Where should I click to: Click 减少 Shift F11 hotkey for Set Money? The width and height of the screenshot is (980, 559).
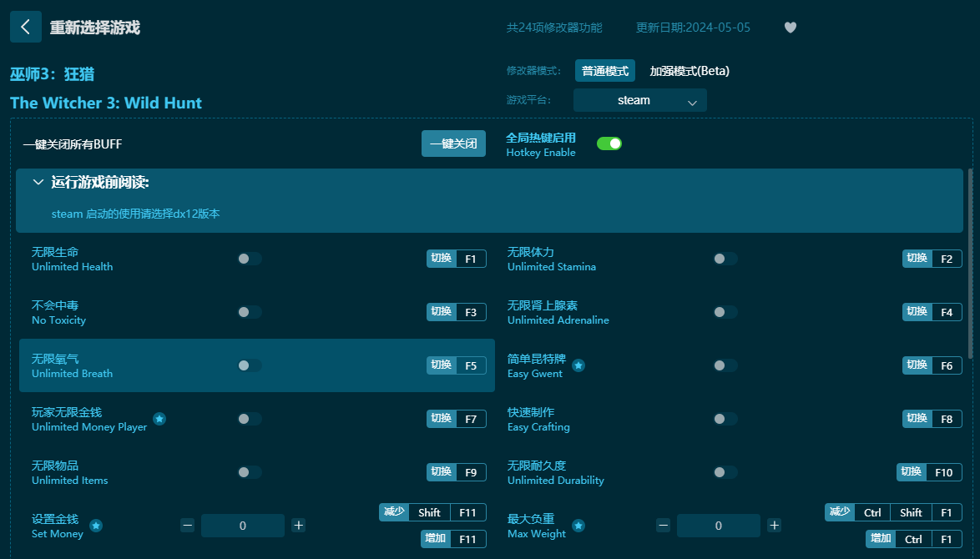coord(432,512)
